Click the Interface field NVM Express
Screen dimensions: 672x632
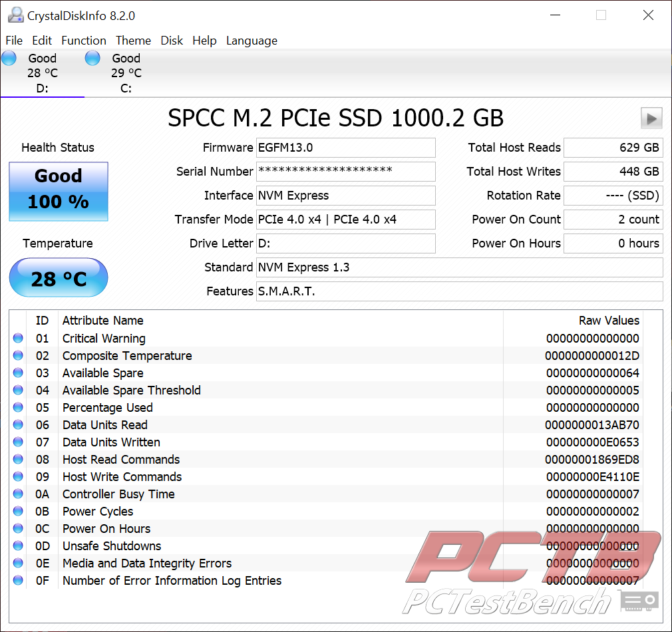pyautogui.click(x=346, y=196)
